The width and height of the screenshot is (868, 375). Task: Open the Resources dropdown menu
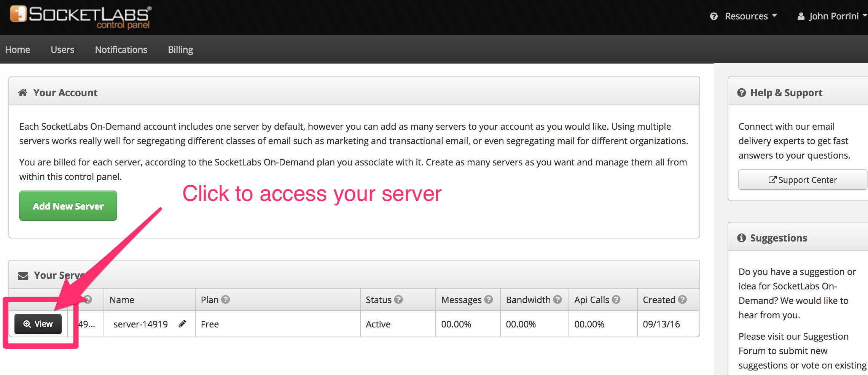point(751,16)
